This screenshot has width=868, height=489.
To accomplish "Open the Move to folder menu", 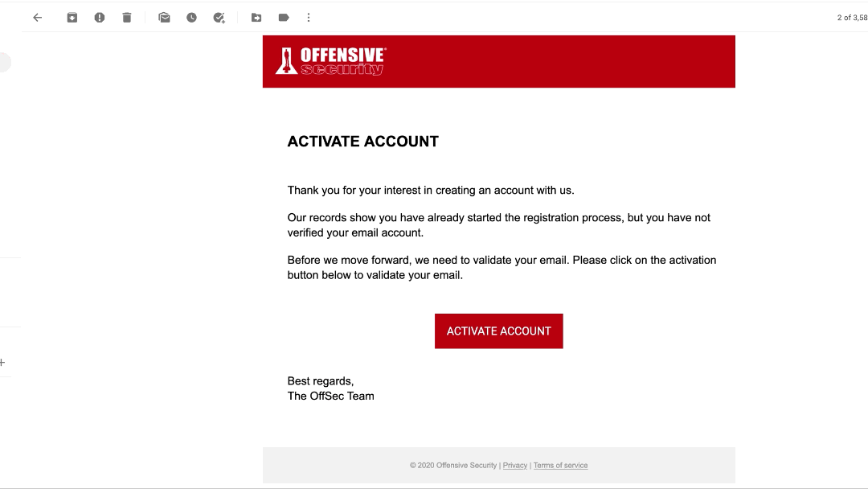I will 256,18.
